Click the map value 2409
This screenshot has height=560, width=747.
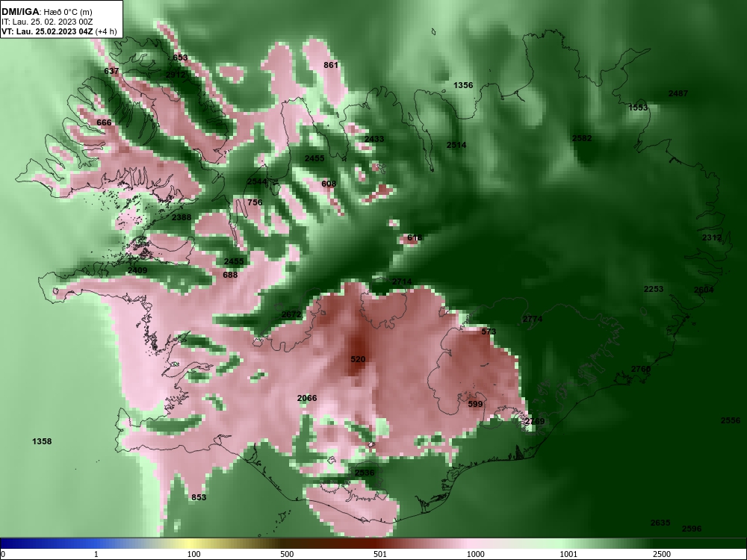click(137, 270)
